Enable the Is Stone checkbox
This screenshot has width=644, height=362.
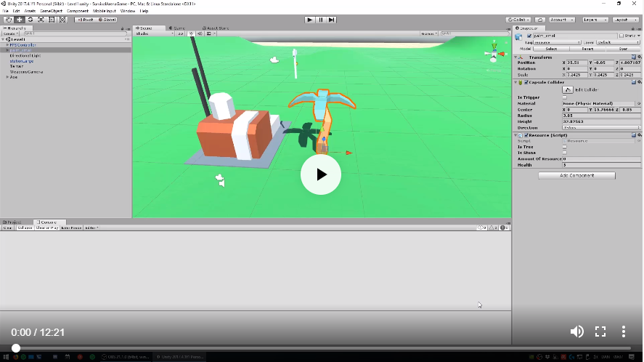[564, 153]
